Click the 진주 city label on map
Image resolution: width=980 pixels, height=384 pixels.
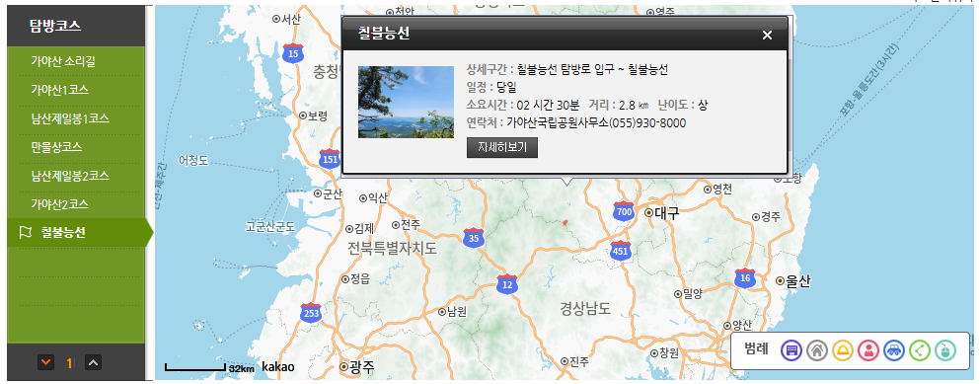coord(579,361)
